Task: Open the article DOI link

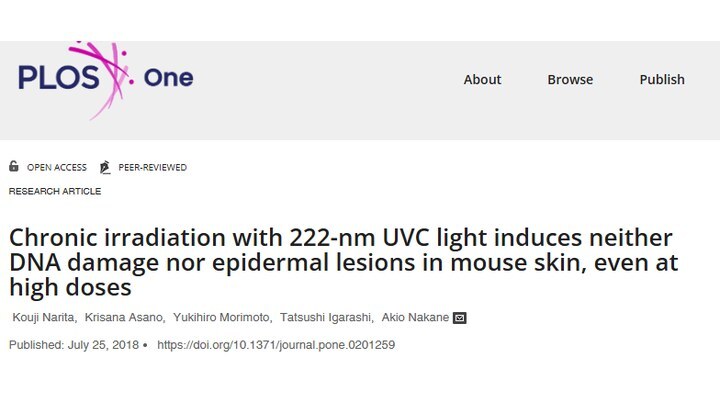Action: [x=276, y=345]
